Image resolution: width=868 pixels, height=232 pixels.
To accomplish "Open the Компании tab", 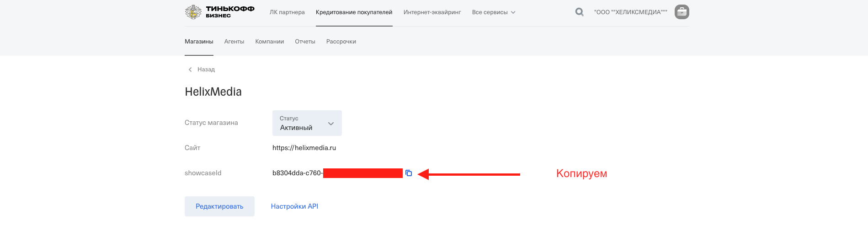I will click(270, 42).
